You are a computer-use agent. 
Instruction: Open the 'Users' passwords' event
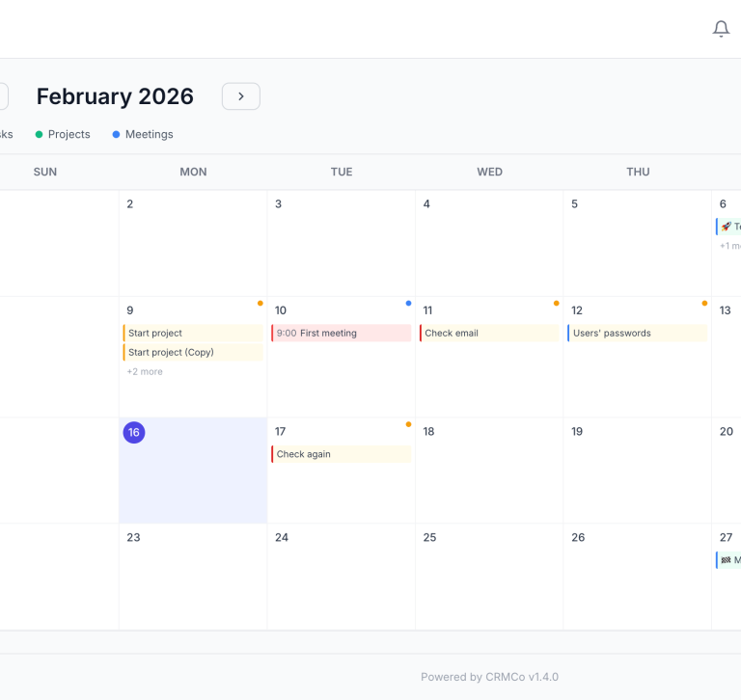[637, 333]
